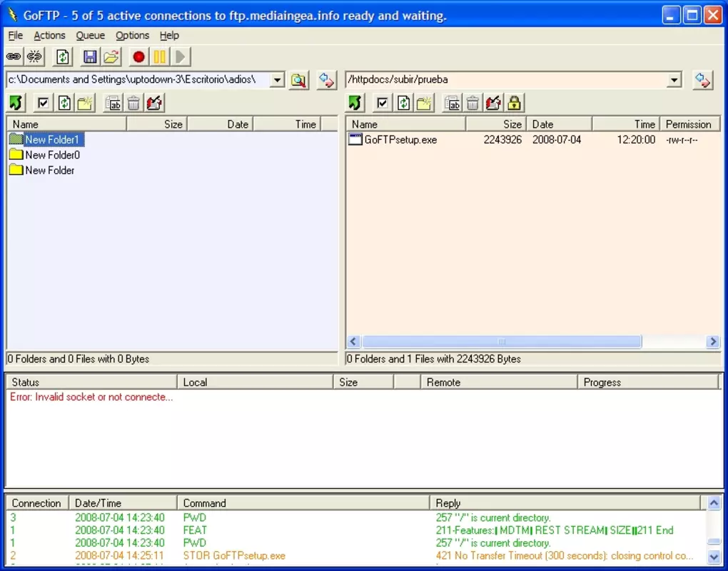Click the transfer arrows icon beside the local path
The image size is (728, 571).
(327, 80)
